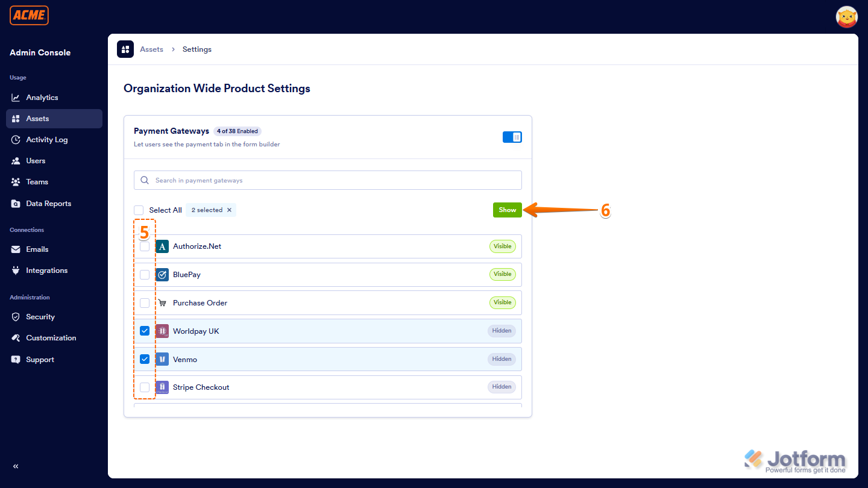The height and width of the screenshot is (488, 868).
Task: Click the payment gateways search field
Action: pos(327,180)
